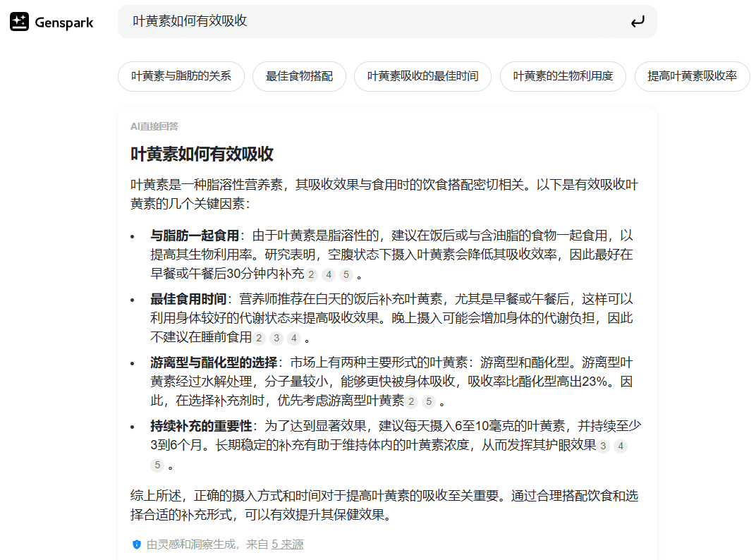
Task: Click the heading 叶黄素如何有效吸收 in answer
Action: (x=202, y=154)
